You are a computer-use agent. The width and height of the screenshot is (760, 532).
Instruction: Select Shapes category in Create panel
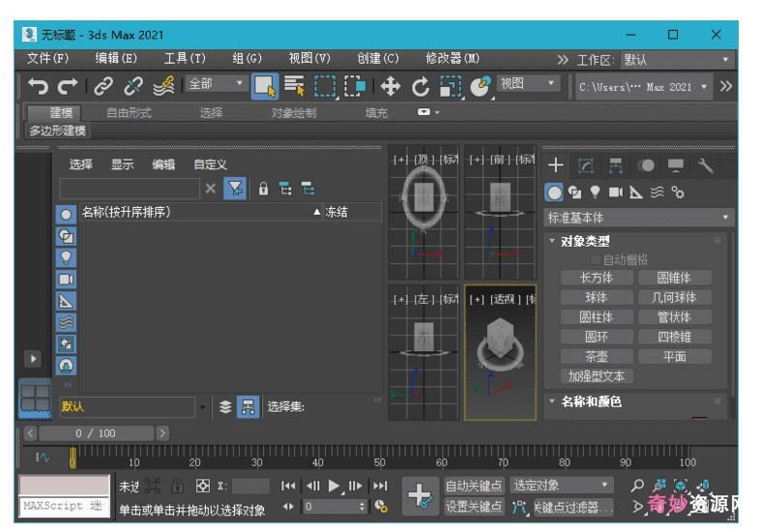575,192
